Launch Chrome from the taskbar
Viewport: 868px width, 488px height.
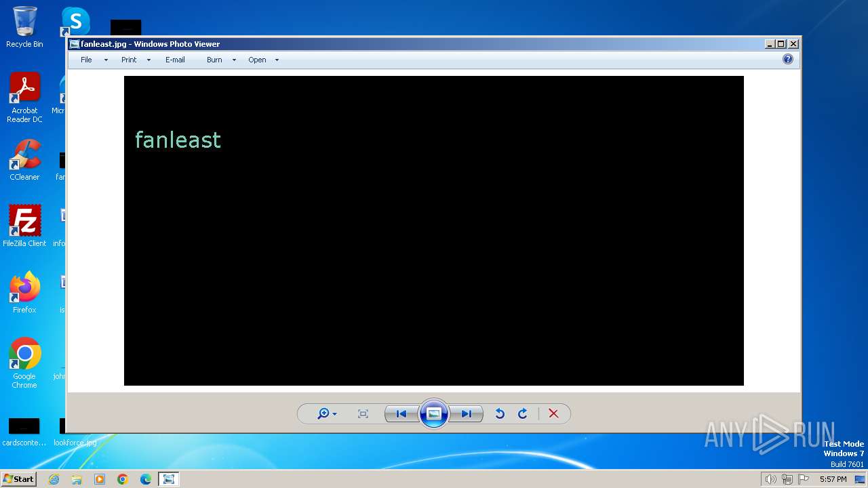pos(123,479)
